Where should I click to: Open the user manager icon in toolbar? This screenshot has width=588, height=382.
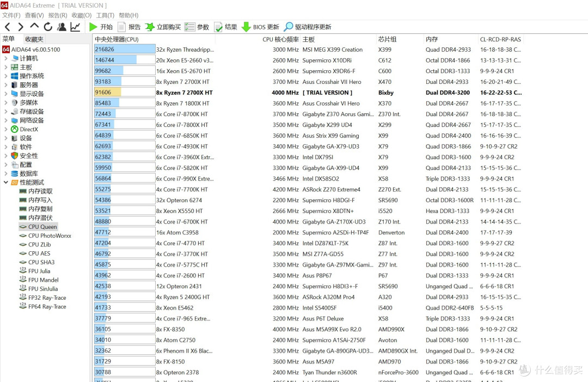62,27
